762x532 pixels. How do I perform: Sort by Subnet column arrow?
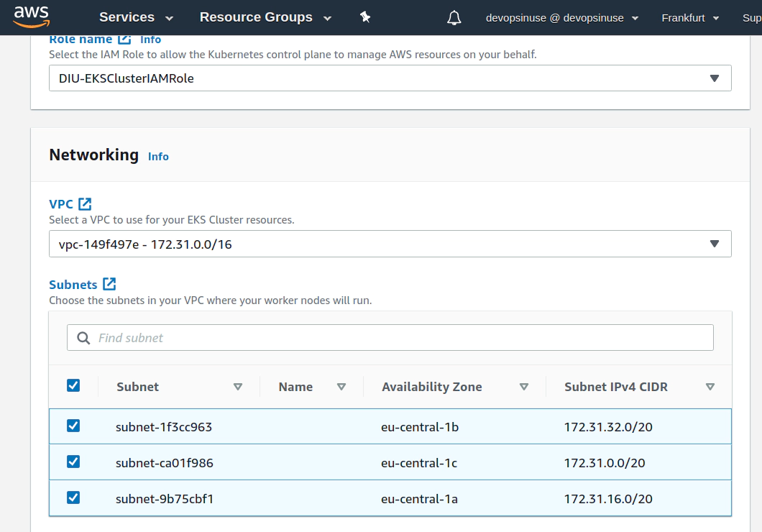(x=238, y=387)
